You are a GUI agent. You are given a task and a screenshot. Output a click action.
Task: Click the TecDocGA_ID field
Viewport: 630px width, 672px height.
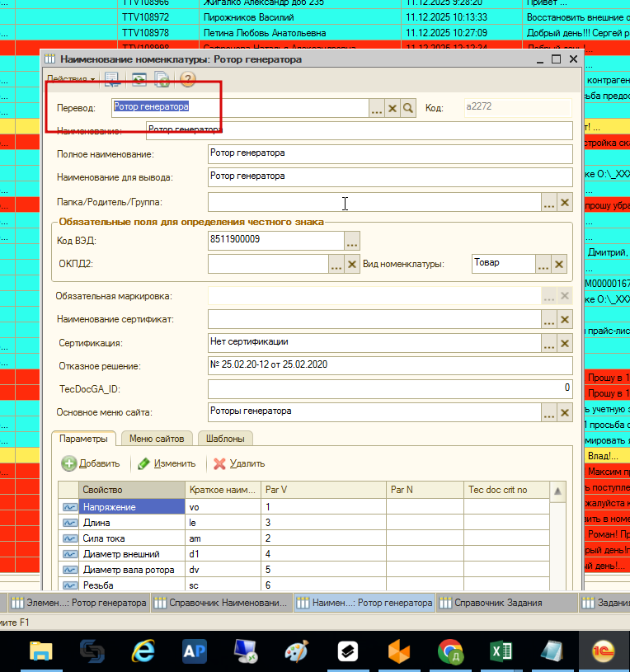pyautogui.click(x=390, y=389)
